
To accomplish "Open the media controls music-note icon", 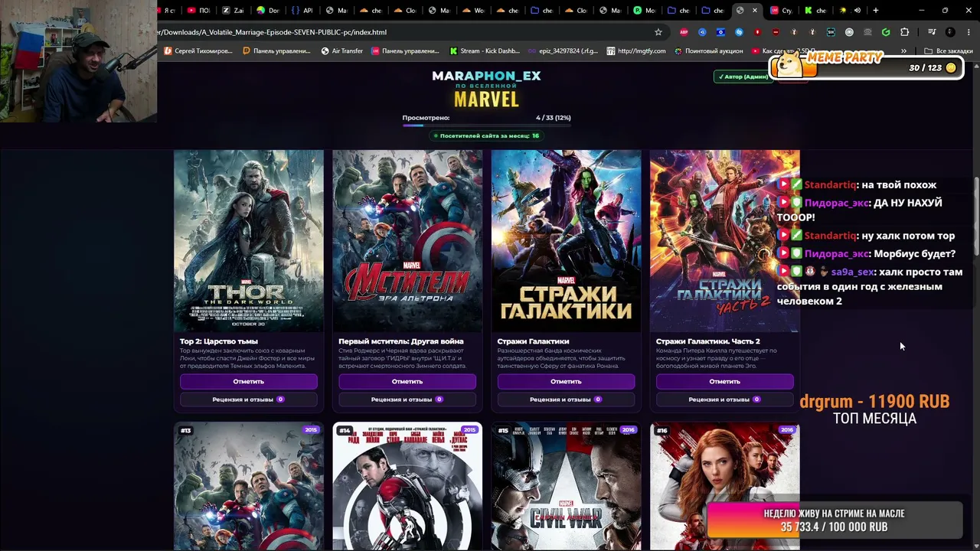I will (x=932, y=32).
